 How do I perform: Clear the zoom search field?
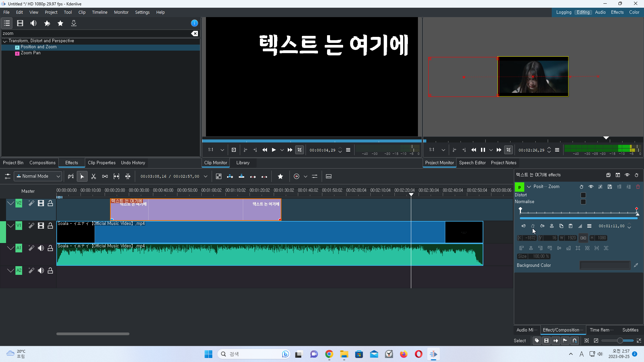(195, 34)
